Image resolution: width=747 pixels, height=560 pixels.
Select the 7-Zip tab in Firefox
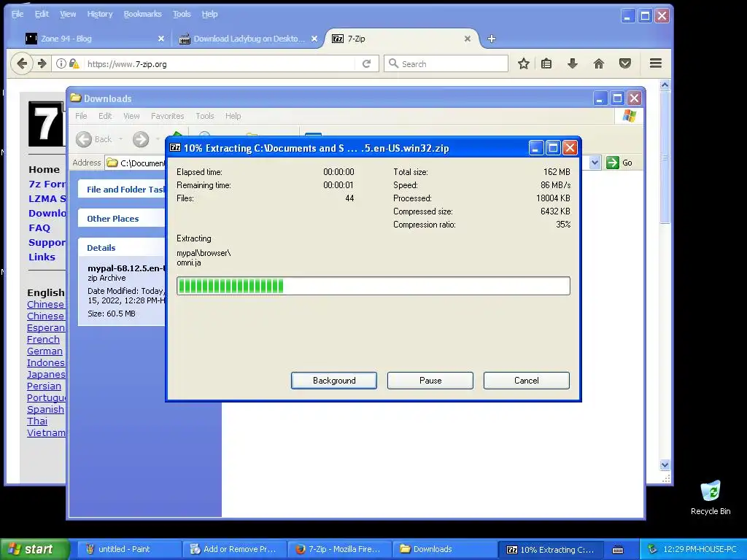point(403,39)
